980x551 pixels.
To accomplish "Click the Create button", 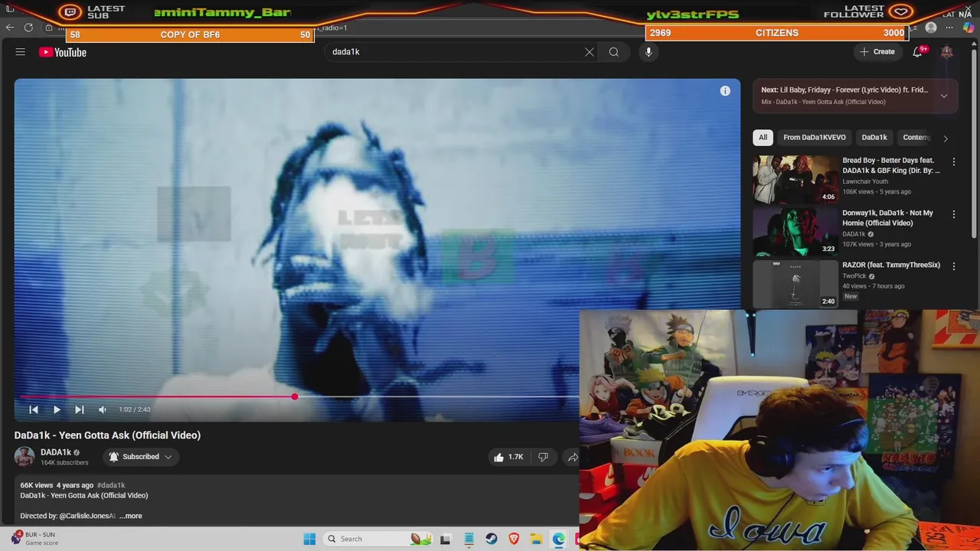I will [x=877, y=52].
